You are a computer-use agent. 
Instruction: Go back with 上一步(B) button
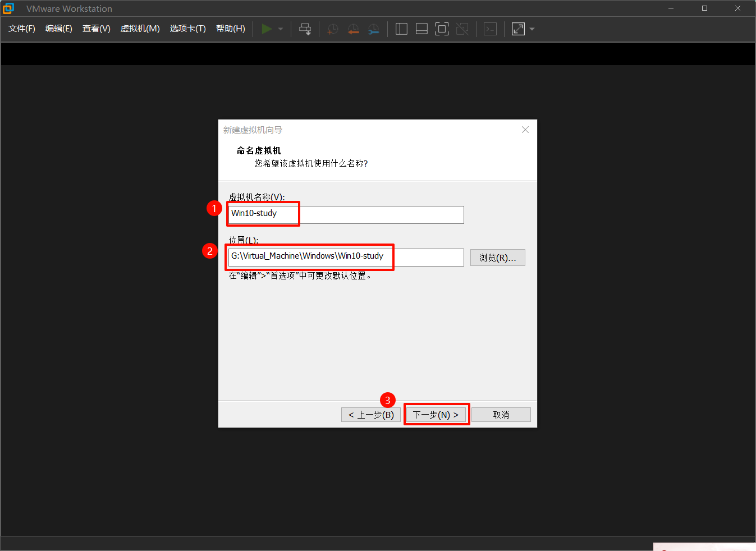[370, 415]
